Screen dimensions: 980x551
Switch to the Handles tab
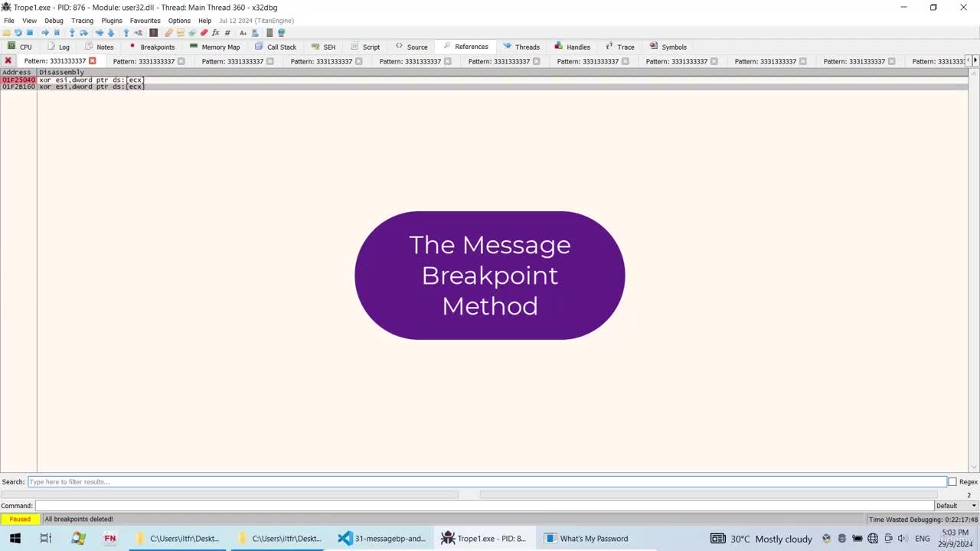point(572,47)
